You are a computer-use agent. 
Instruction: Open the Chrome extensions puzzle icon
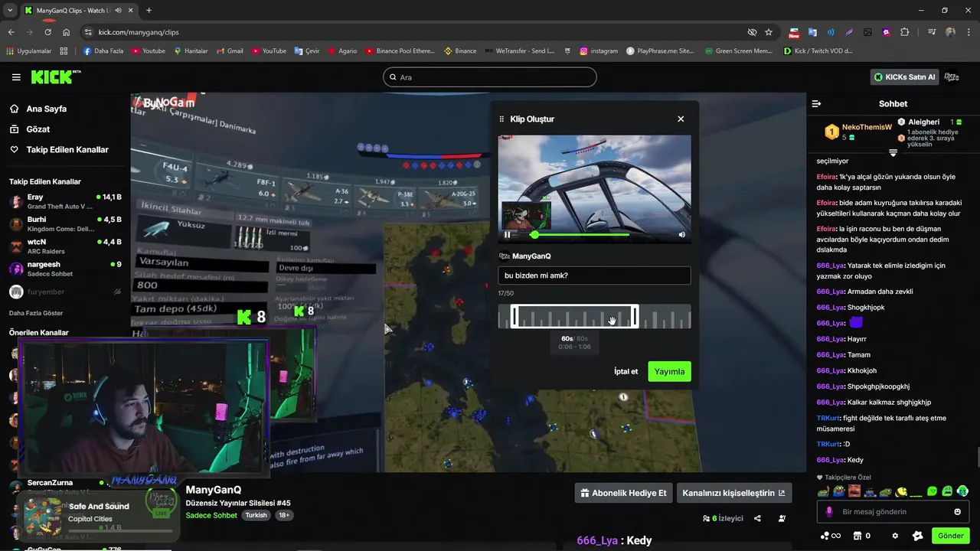905,32
